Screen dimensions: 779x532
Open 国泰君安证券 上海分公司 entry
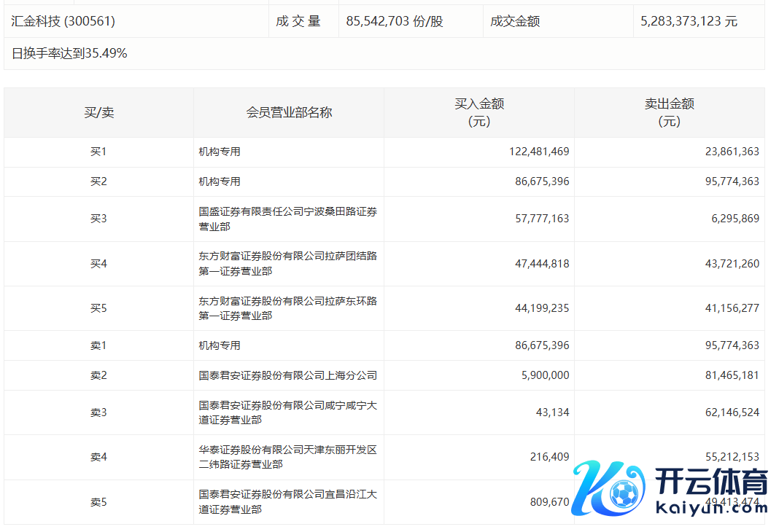tap(287, 375)
